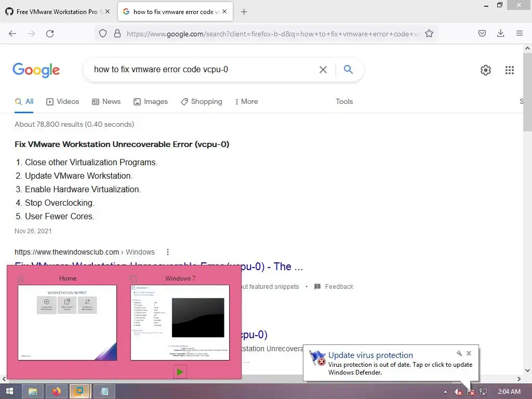Open the search Tools menu
The width and height of the screenshot is (532, 399).
click(x=344, y=101)
